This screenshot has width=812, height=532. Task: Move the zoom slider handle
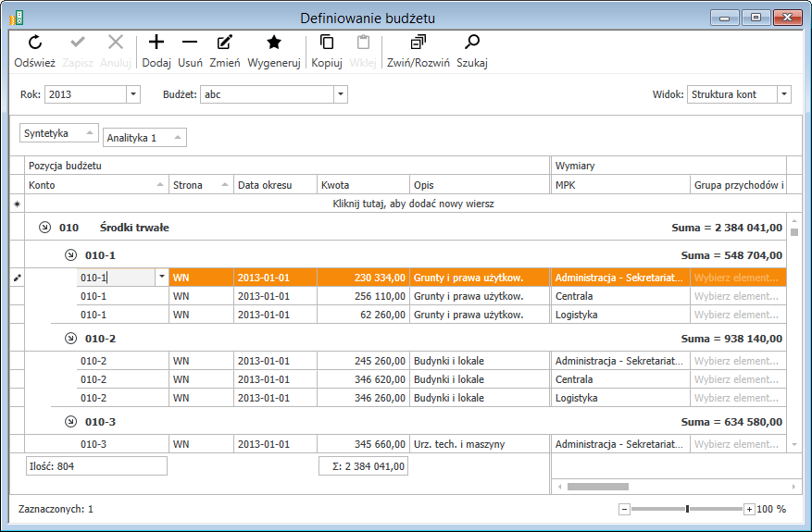click(687, 509)
